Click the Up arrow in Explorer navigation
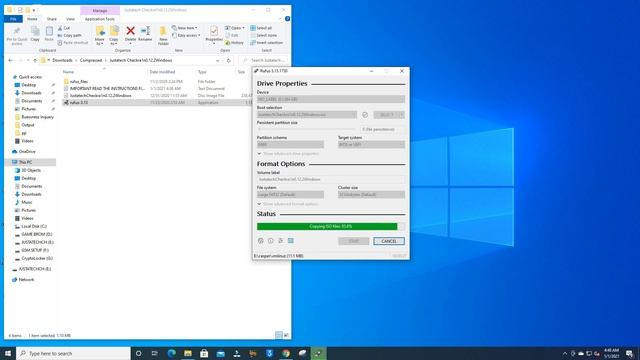640x360 pixels. coord(35,60)
